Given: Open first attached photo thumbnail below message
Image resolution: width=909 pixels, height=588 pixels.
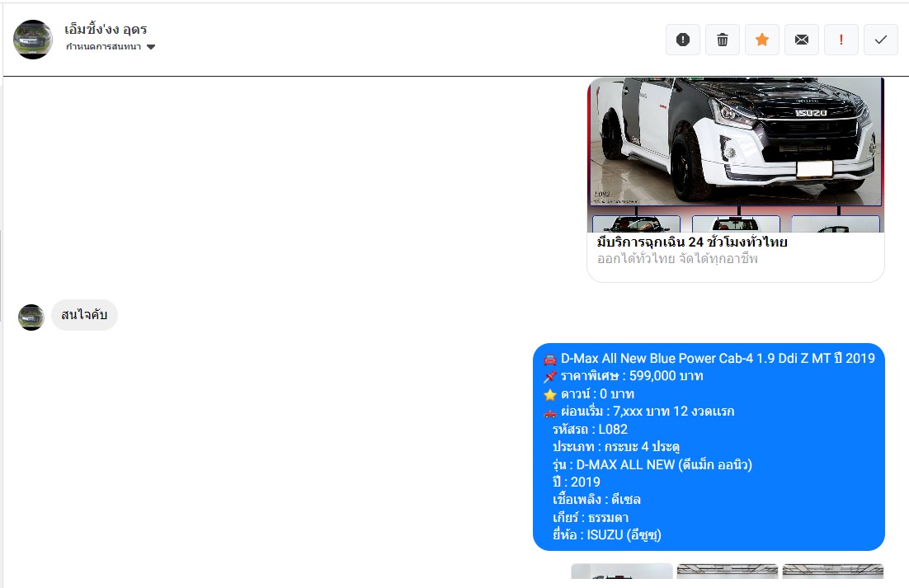Looking at the screenshot, I should pyautogui.click(x=622, y=572).
